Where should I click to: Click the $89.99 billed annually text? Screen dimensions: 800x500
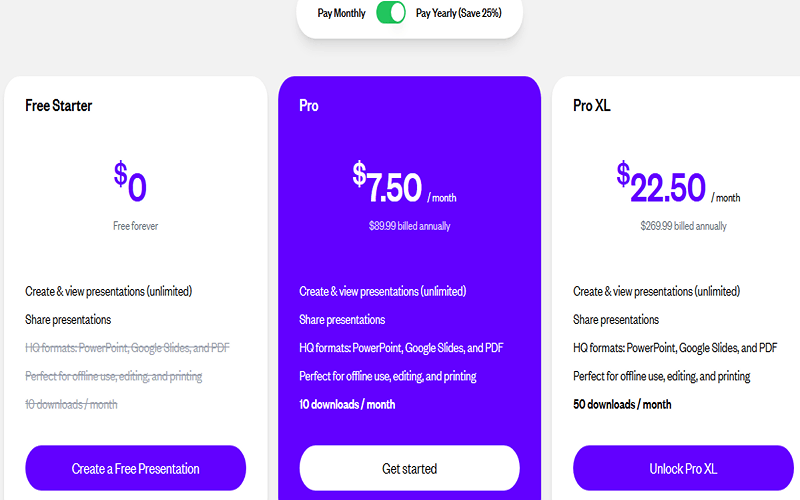410,226
